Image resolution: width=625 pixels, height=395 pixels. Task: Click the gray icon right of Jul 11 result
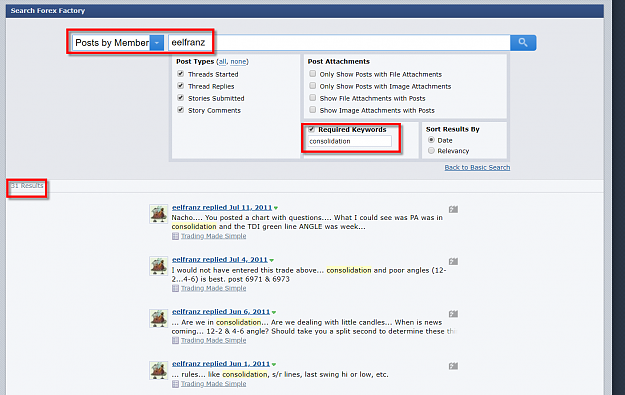point(453,209)
